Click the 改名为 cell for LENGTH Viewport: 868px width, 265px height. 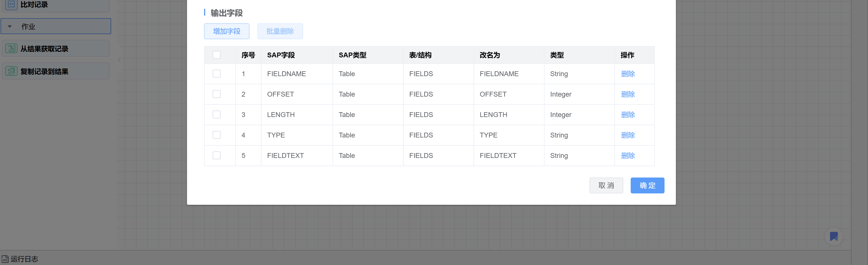493,114
